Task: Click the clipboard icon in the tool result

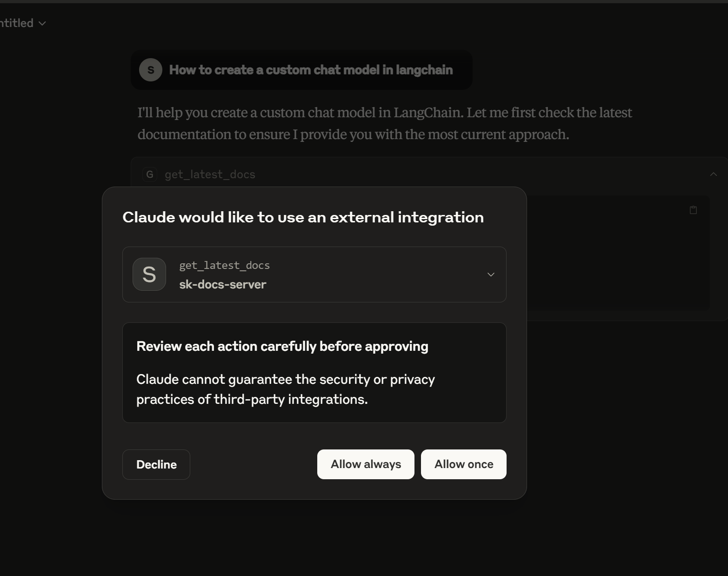Action: [693, 210]
